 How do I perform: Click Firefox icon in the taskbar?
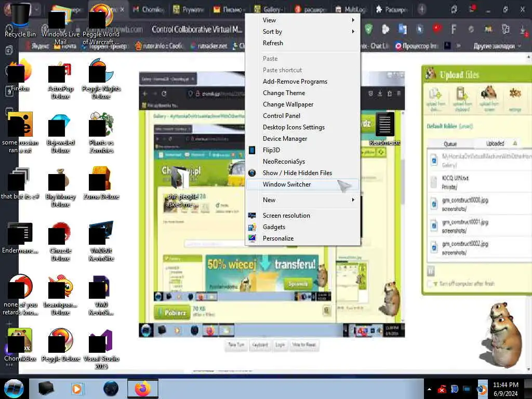tap(143, 389)
